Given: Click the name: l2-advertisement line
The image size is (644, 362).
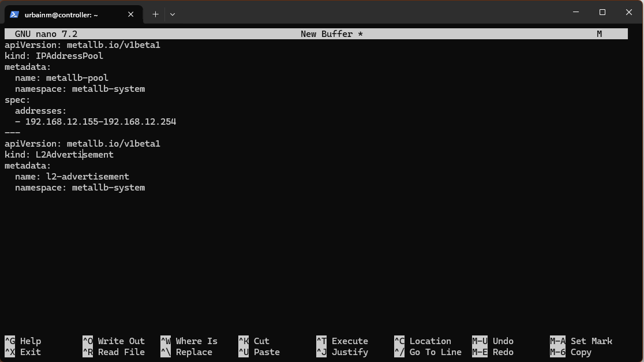Looking at the screenshot, I should (x=72, y=176).
